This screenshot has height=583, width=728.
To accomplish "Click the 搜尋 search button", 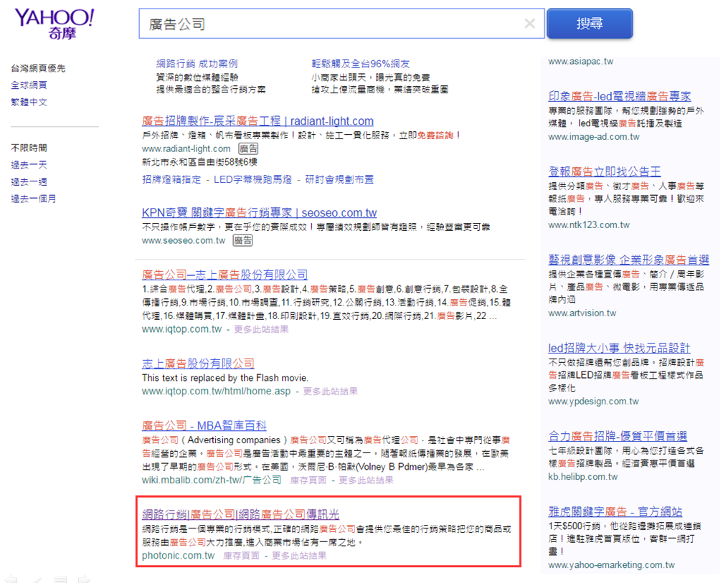I will pyautogui.click(x=590, y=23).
